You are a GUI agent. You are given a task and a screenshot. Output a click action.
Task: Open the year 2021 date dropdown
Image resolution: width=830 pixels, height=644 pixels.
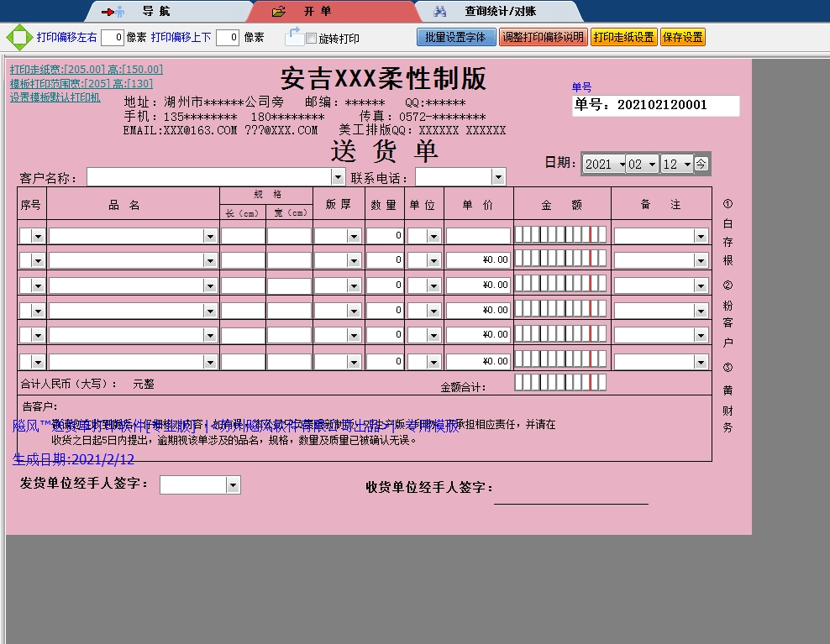point(622,165)
